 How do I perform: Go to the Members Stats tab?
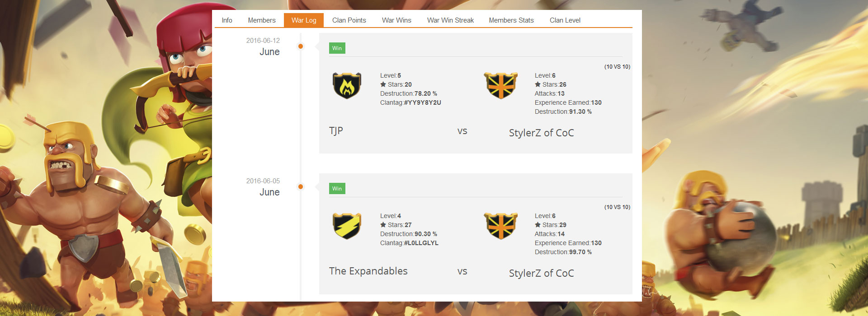[511, 20]
